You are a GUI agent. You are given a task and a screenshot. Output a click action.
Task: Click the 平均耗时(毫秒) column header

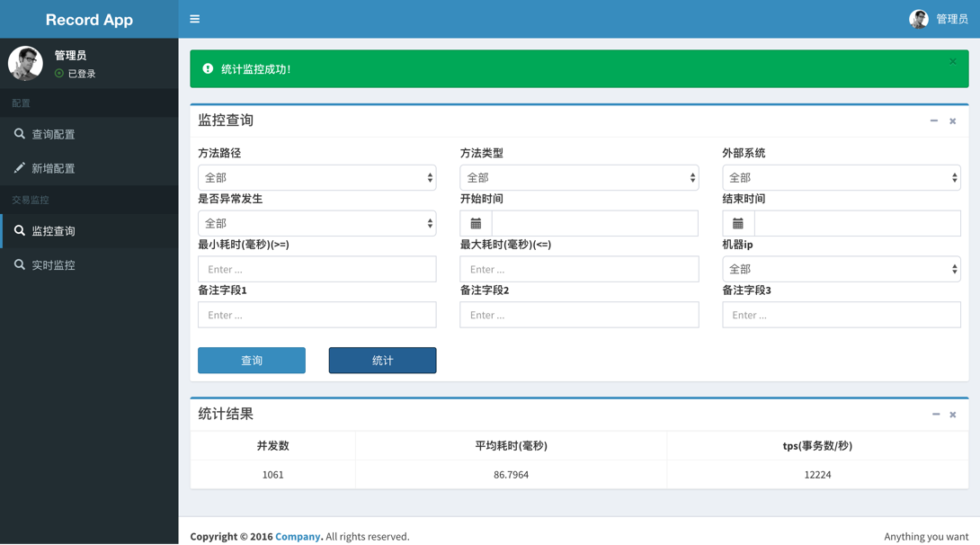511,446
